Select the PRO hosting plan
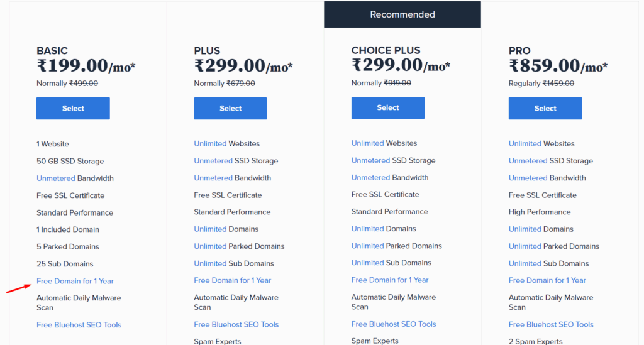The width and height of the screenshot is (644, 345). (545, 108)
